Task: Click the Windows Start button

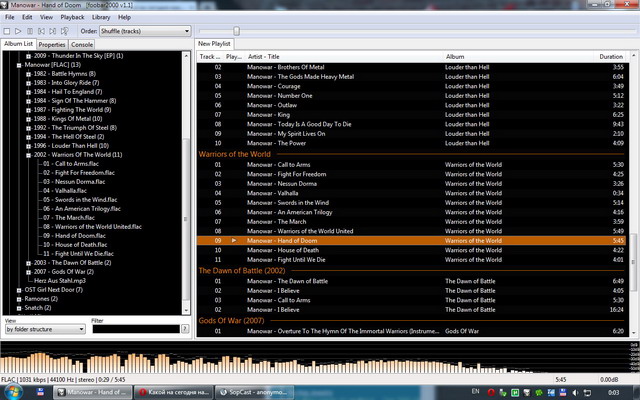Action: [13, 392]
